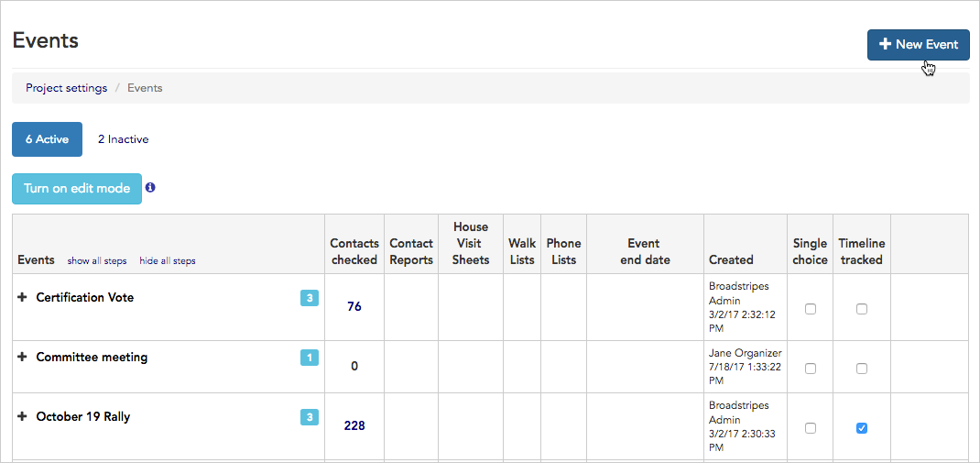This screenshot has width=980, height=463.
Task: Open the 228 contacts checked link
Action: [x=354, y=426]
